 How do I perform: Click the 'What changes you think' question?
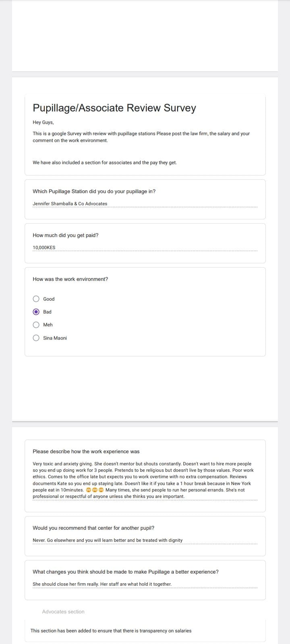pos(126,572)
